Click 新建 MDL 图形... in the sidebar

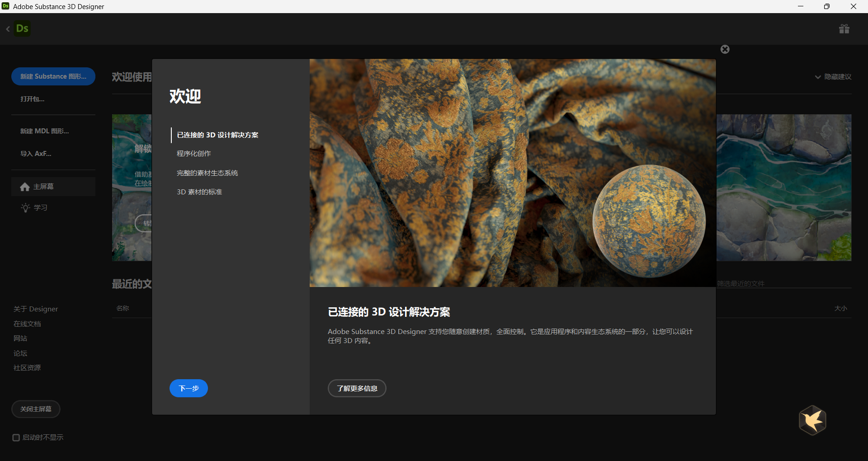44,131
